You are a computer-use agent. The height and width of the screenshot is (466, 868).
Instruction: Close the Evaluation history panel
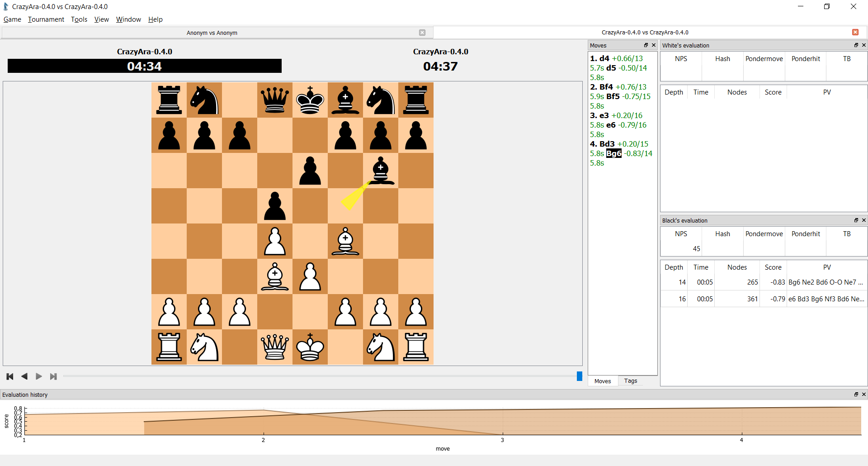(x=864, y=395)
